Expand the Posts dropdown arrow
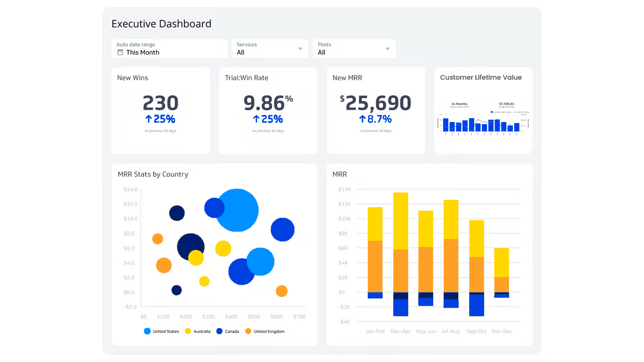 (388, 49)
